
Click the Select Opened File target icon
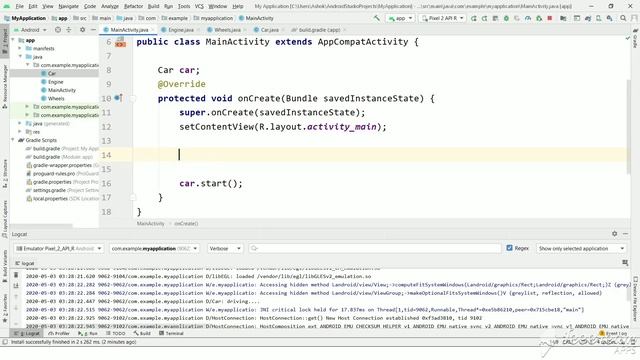point(58,30)
